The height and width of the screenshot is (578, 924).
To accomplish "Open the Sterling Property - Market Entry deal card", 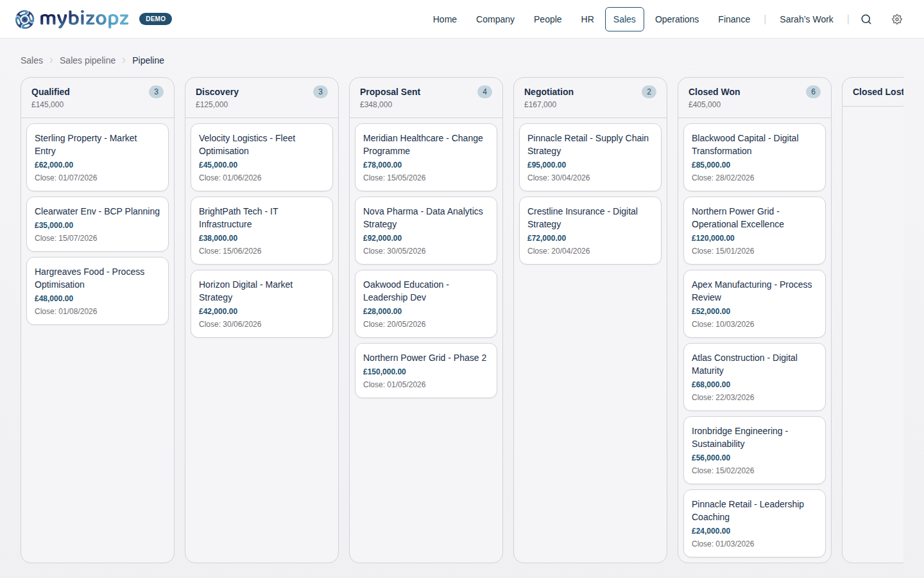I will coord(98,157).
